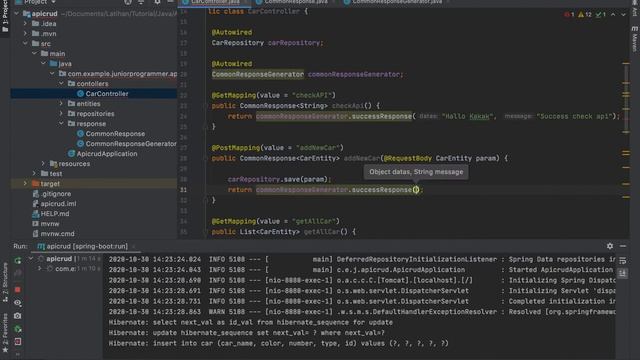Toggle scroll to end in the console

pyautogui.click(x=622, y=273)
